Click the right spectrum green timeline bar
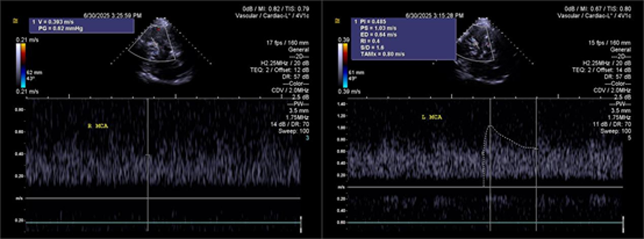 click(486, 223)
